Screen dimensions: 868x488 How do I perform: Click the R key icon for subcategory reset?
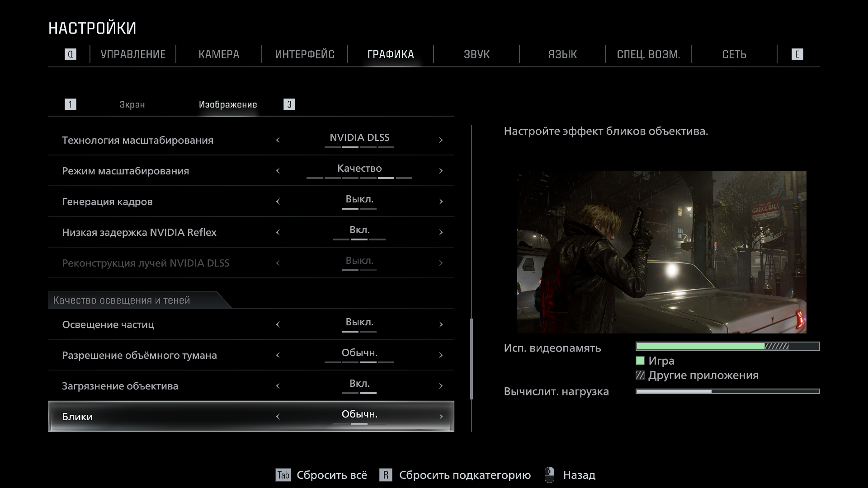click(385, 475)
